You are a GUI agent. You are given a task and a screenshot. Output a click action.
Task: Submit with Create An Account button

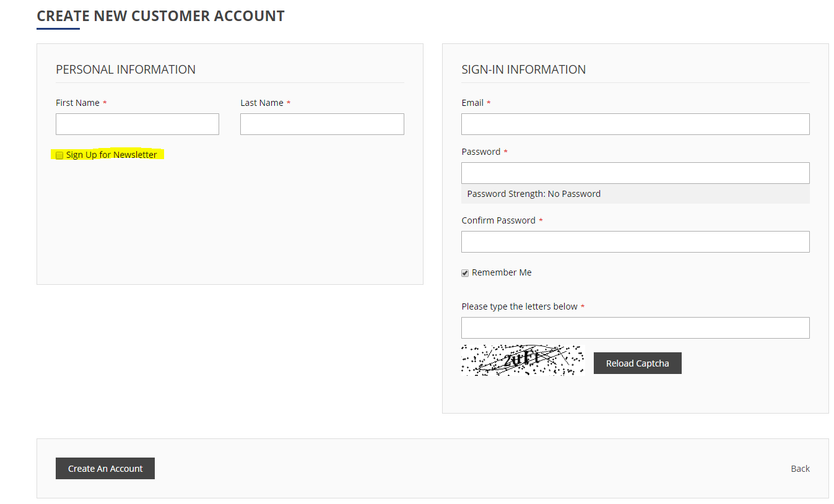pos(105,469)
